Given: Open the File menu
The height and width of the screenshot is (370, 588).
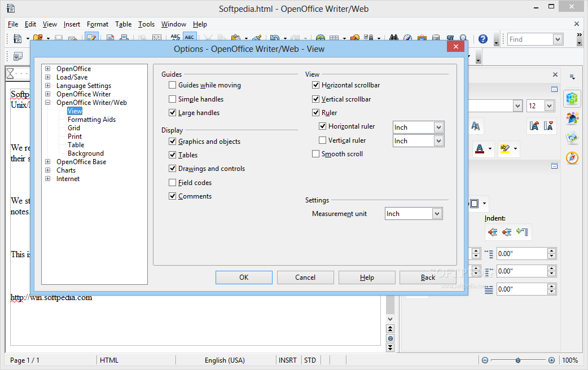Looking at the screenshot, I should 13,24.
